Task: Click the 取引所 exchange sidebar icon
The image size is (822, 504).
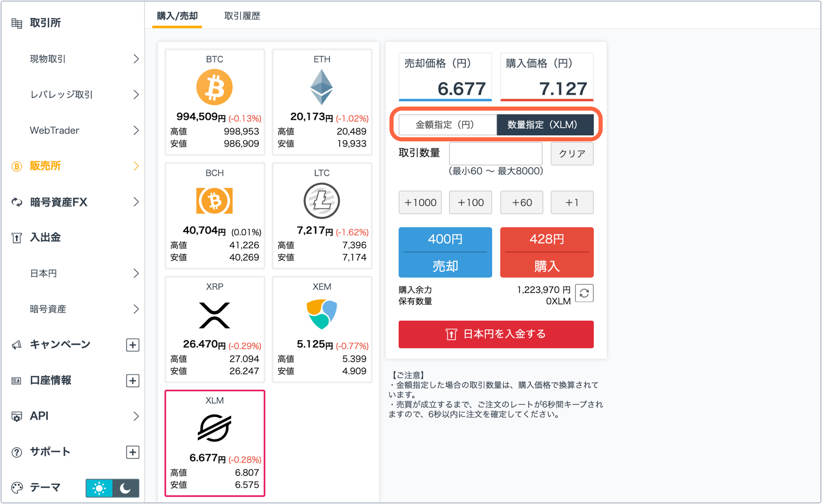Action: [x=17, y=23]
